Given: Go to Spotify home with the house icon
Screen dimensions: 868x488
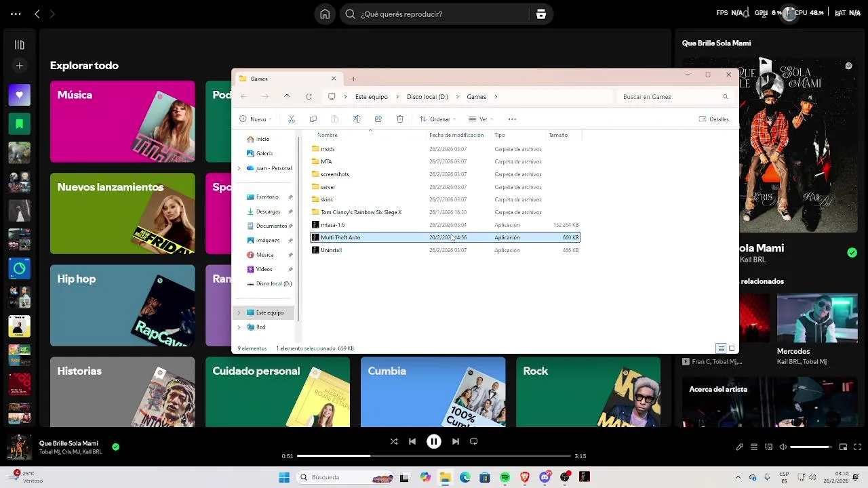Looking at the screenshot, I should (325, 14).
